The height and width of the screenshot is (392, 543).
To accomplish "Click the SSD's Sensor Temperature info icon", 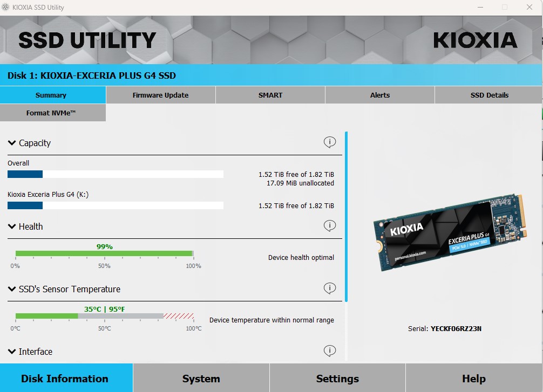I will click(329, 288).
